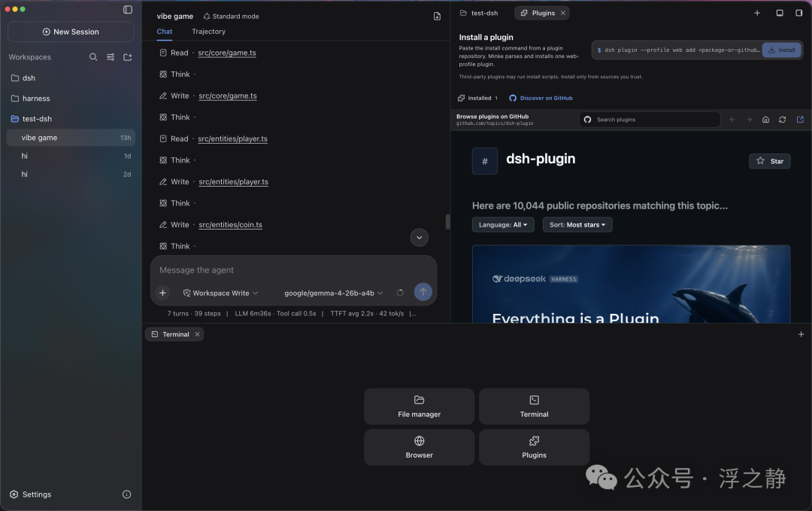
Task: Open the Language: All dropdown
Action: (x=503, y=224)
